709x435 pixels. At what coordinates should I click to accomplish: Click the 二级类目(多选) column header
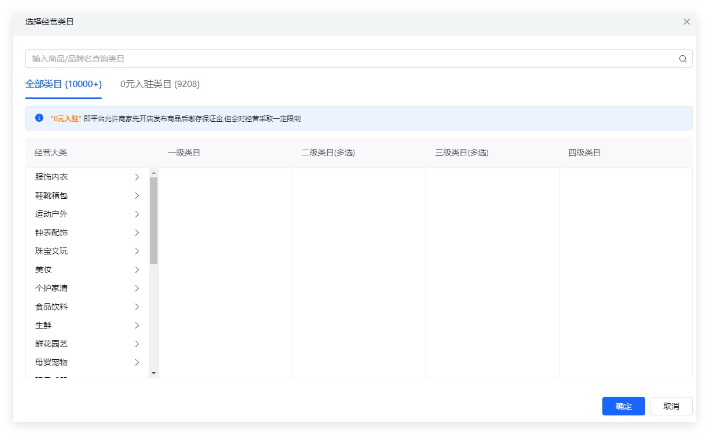(328, 152)
